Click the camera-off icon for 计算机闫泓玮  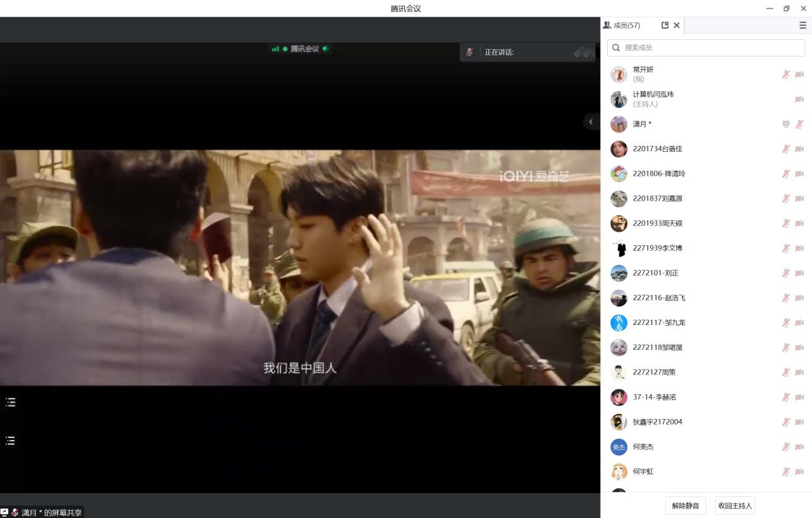[x=799, y=99]
